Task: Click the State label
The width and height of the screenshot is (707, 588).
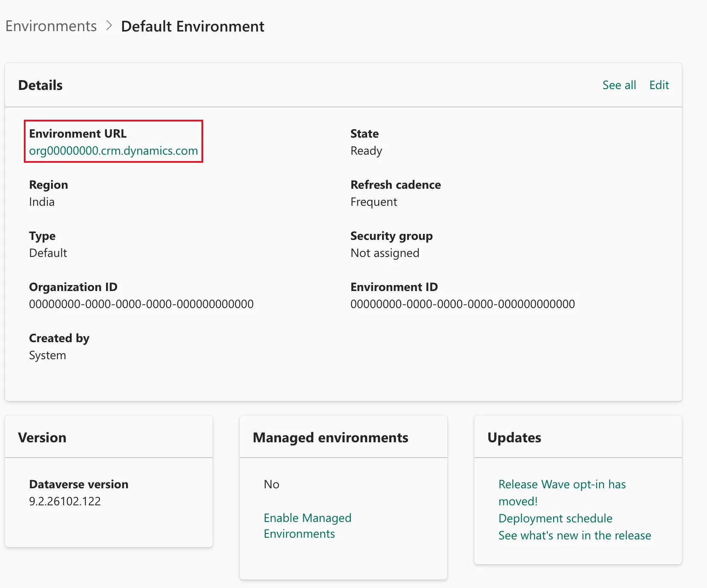Action: pos(365,134)
